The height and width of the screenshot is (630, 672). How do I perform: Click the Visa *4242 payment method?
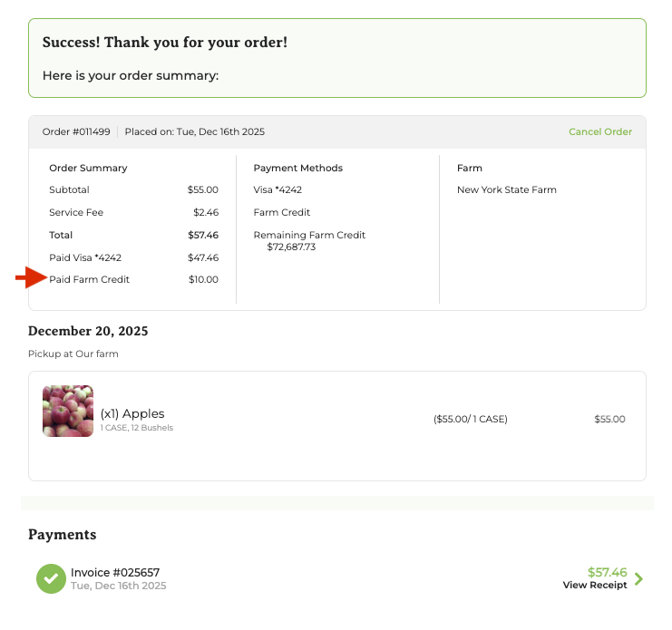278,189
